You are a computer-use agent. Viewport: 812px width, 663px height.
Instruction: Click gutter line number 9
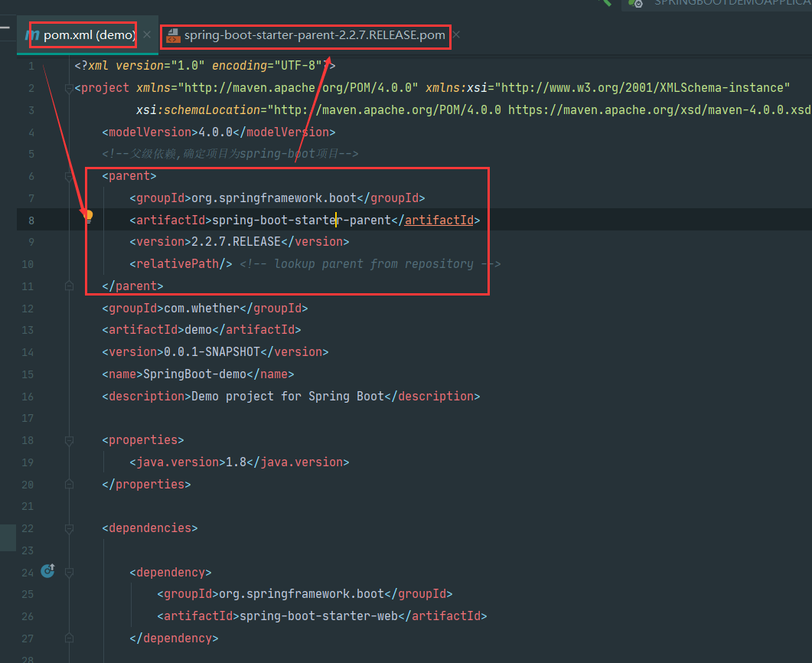tap(31, 242)
